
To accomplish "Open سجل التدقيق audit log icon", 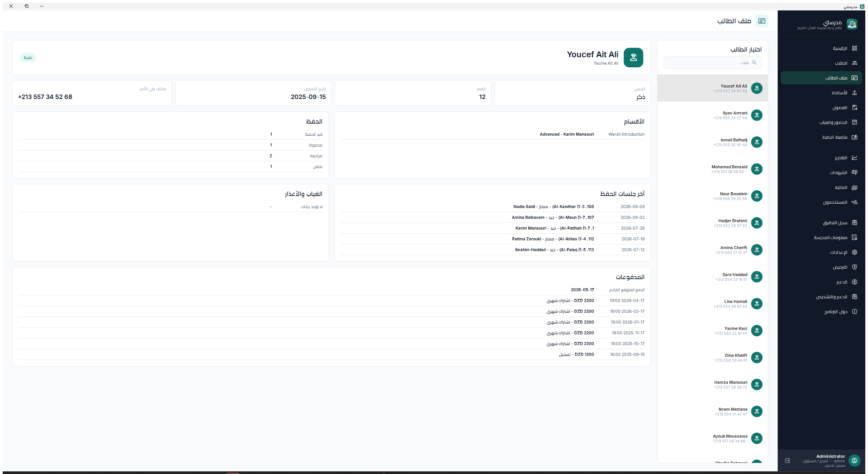I will [854, 223].
